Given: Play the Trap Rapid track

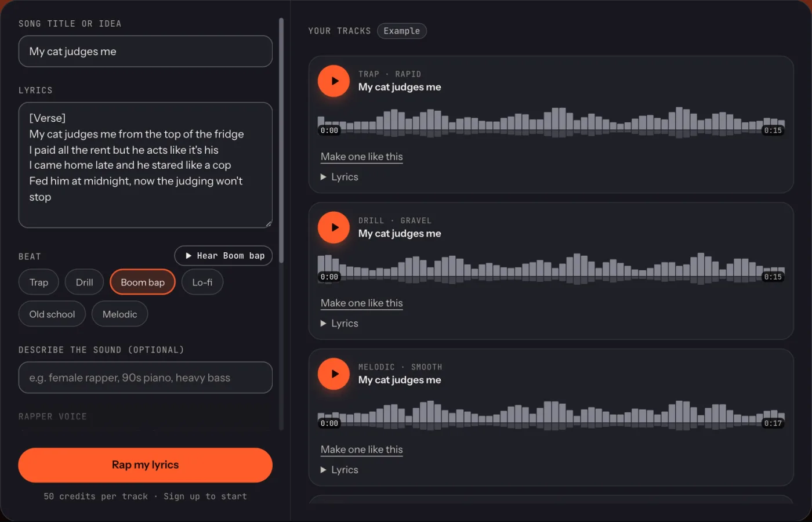Looking at the screenshot, I should point(333,81).
